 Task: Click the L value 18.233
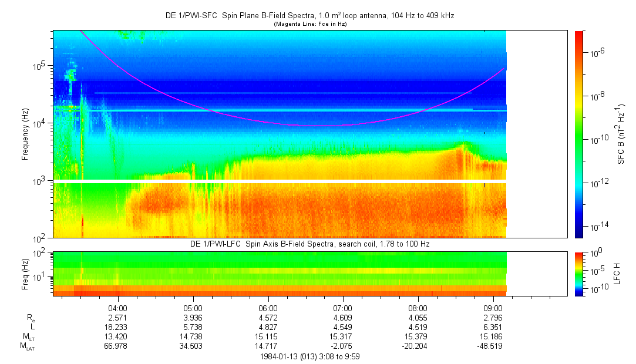tap(118, 327)
